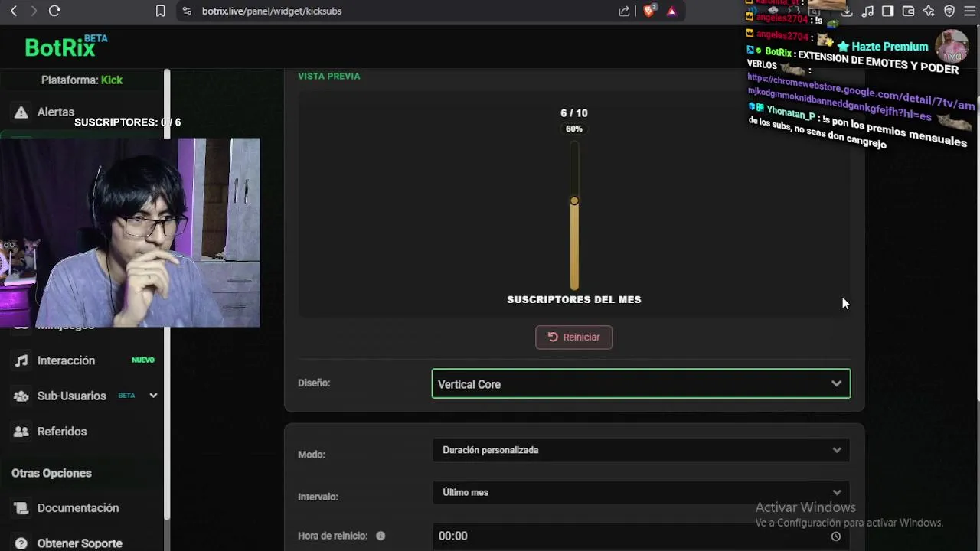Open the Intervalo Último mes dropdown
This screenshot has width=980, height=551.
coord(641,492)
